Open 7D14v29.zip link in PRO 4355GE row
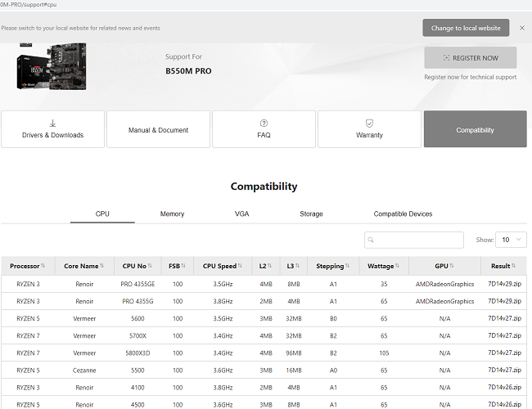 [x=504, y=284]
